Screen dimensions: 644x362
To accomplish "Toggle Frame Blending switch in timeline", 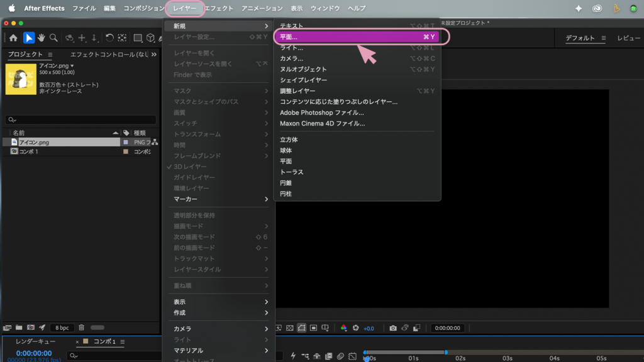I will [x=328, y=356].
